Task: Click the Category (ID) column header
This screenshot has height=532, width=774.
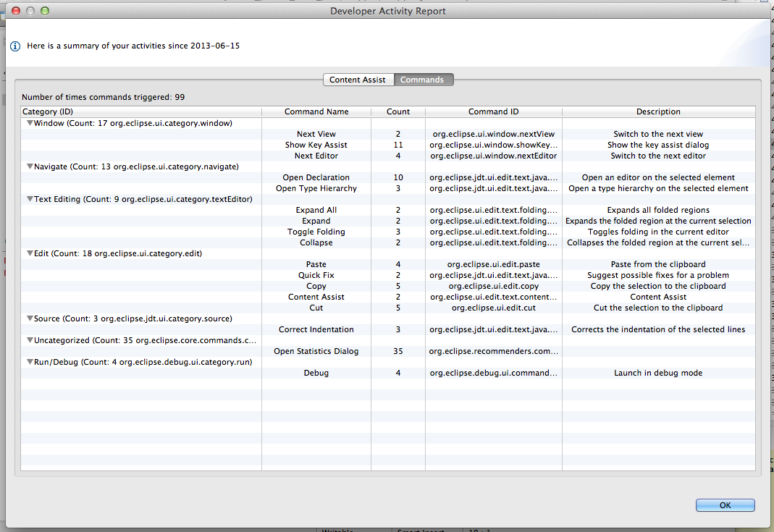Action: click(48, 111)
